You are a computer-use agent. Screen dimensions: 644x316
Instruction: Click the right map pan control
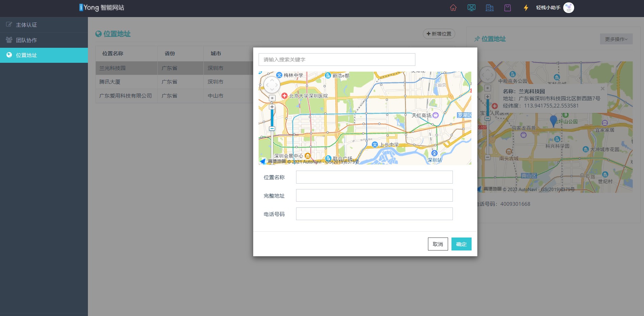tap(487, 74)
